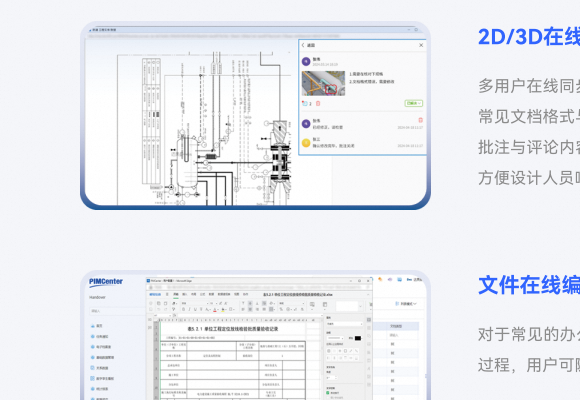This screenshot has width=580, height=400.
Task: Click the trash icon beside the second reply
Action: pyautogui.click(x=420, y=120)
